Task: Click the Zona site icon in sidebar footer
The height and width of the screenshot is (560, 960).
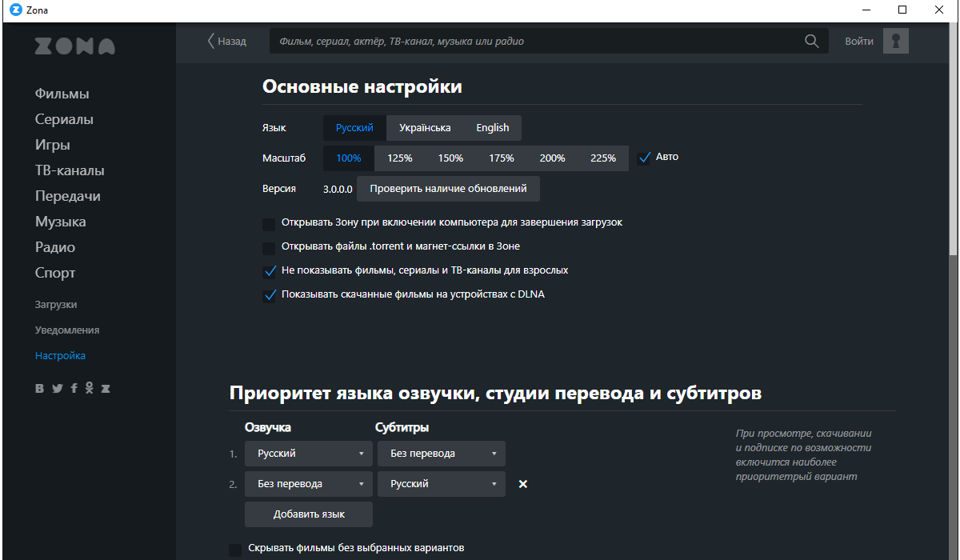Action: [106, 389]
